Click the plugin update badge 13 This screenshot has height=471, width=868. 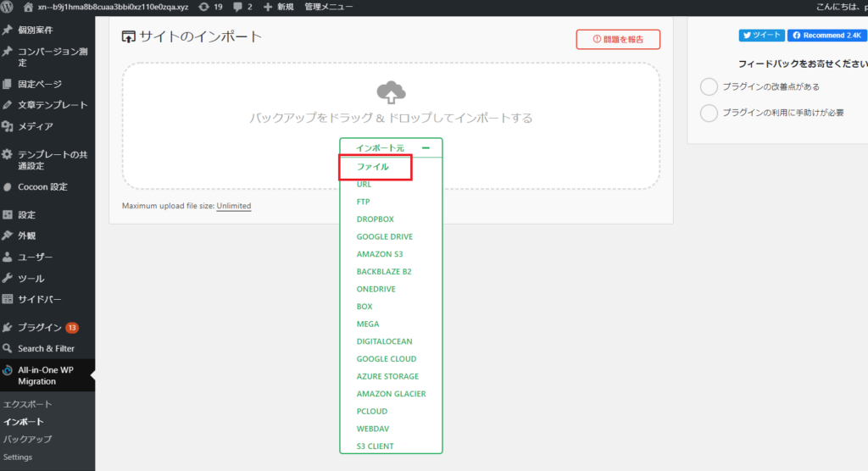pos(72,328)
